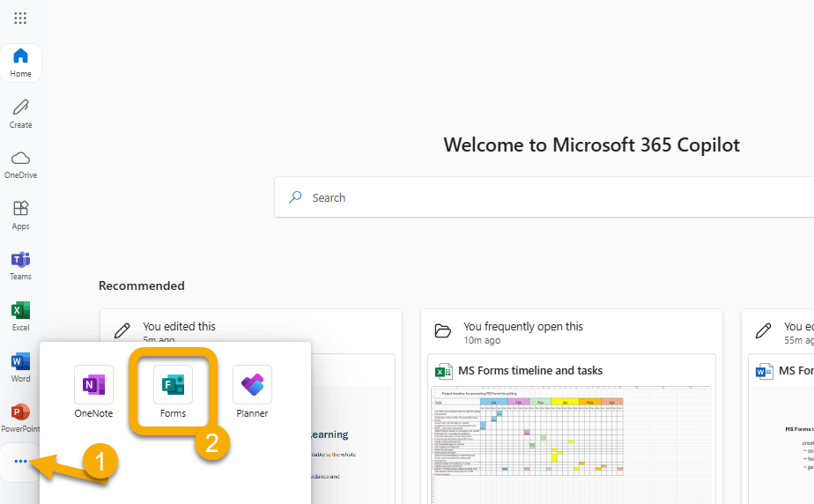The image size is (814, 504).
Task: Launch Word from the sidebar
Action: tap(20, 367)
